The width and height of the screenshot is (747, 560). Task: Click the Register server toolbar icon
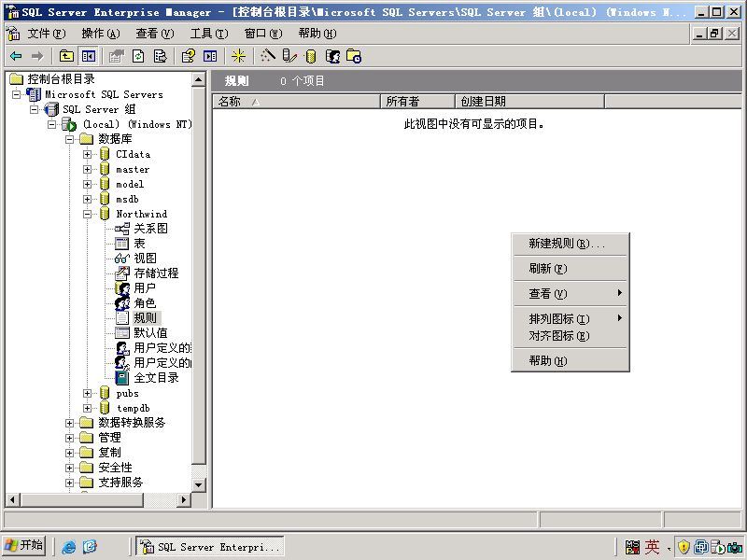click(x=289, y=56)
